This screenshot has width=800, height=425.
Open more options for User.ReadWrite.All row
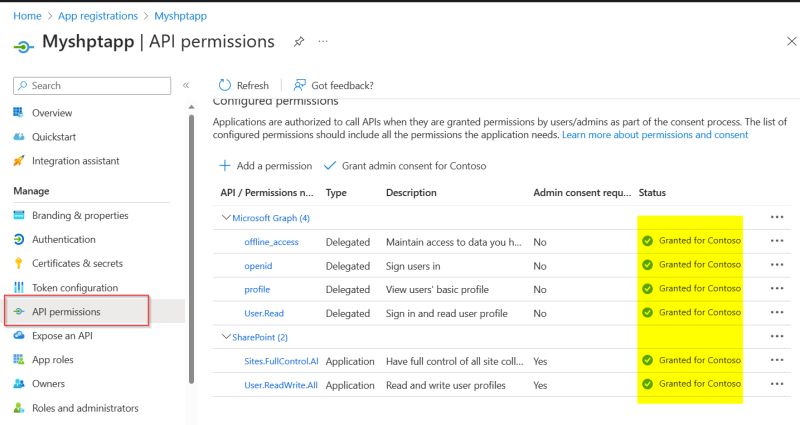[777, 384]
